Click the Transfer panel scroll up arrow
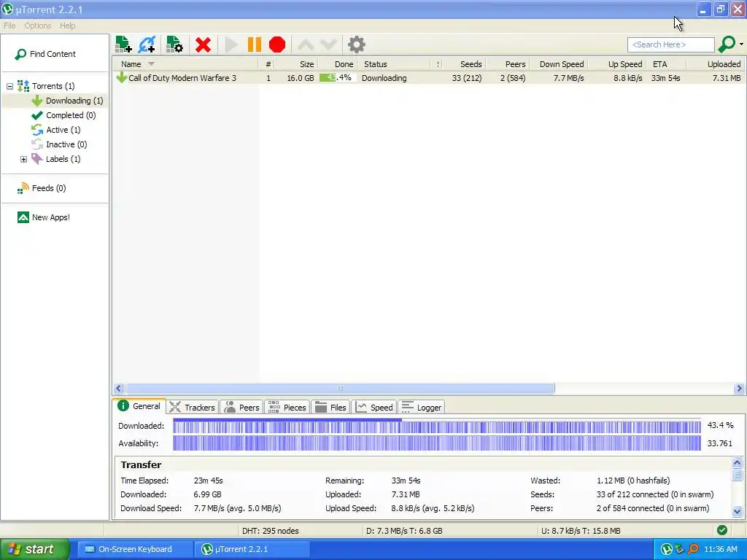 (x=737, y=463)
